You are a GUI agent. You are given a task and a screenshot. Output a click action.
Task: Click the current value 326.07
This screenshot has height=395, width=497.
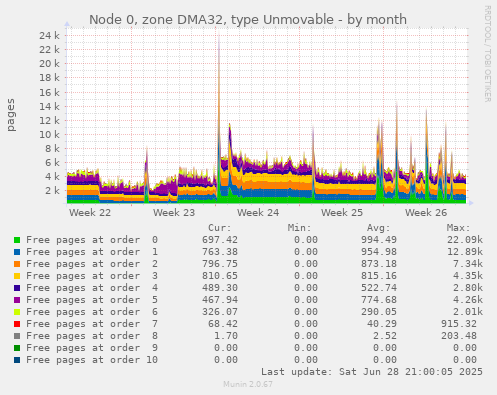pyautogui.click(x=220, y=312)
